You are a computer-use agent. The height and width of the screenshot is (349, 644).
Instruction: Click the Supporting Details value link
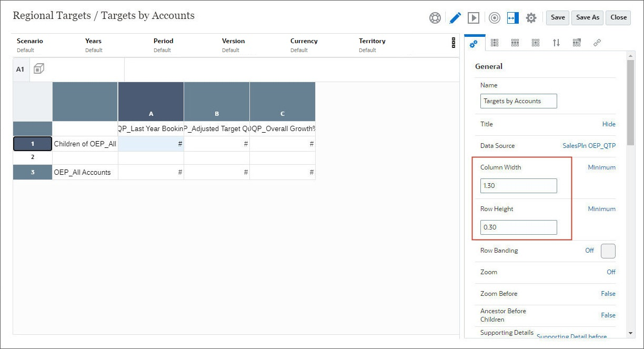point(571,336)
